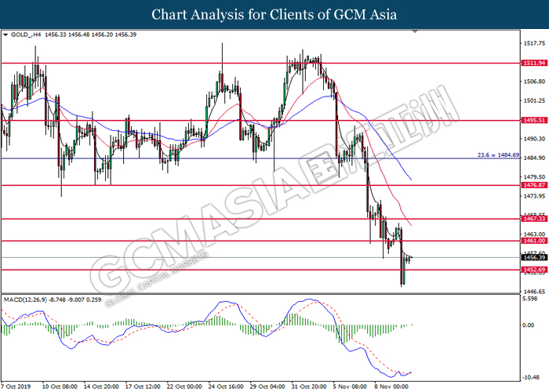The width and height of the screenshot is (549, 392).
Task: Click the 1461.00 red price label
Action: (534, 241)
